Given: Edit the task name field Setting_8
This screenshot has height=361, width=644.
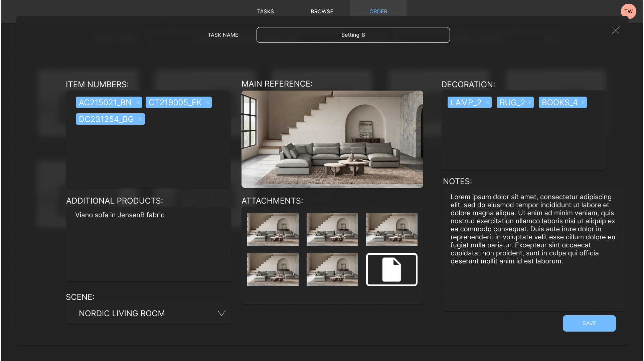Looking at the screenshot, I should point(353,35).
